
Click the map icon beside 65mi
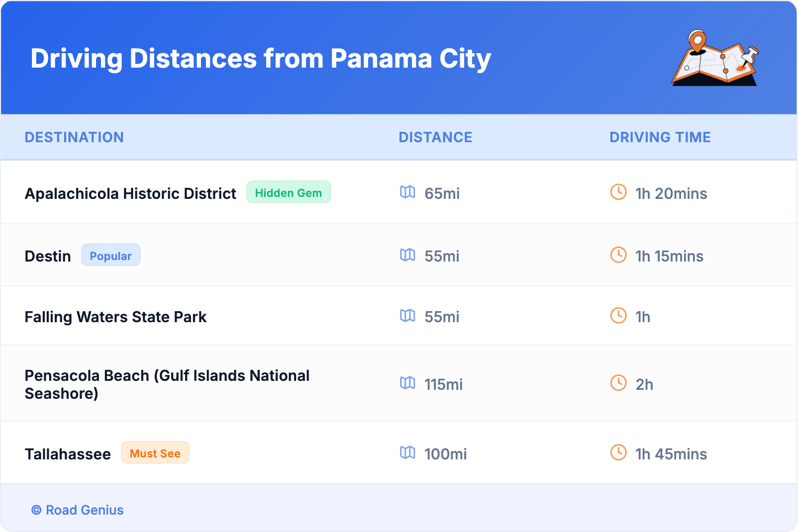pyautogui.click(x=407, y=192)
